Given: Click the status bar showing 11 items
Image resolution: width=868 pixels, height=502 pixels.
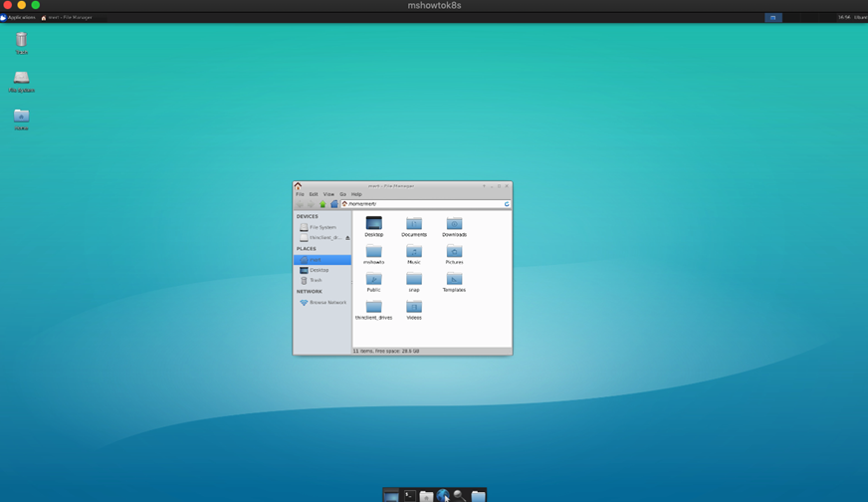Looking at the screenshot, I should coord(432,352).
